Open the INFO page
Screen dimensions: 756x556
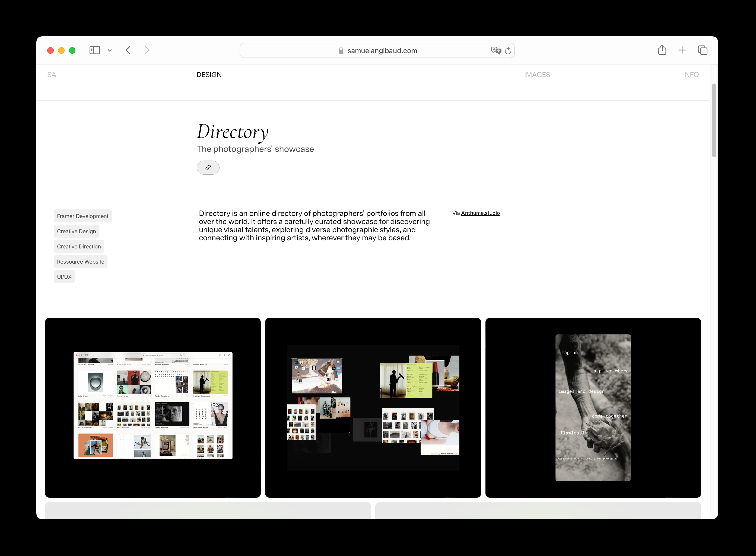click(690, 74)
